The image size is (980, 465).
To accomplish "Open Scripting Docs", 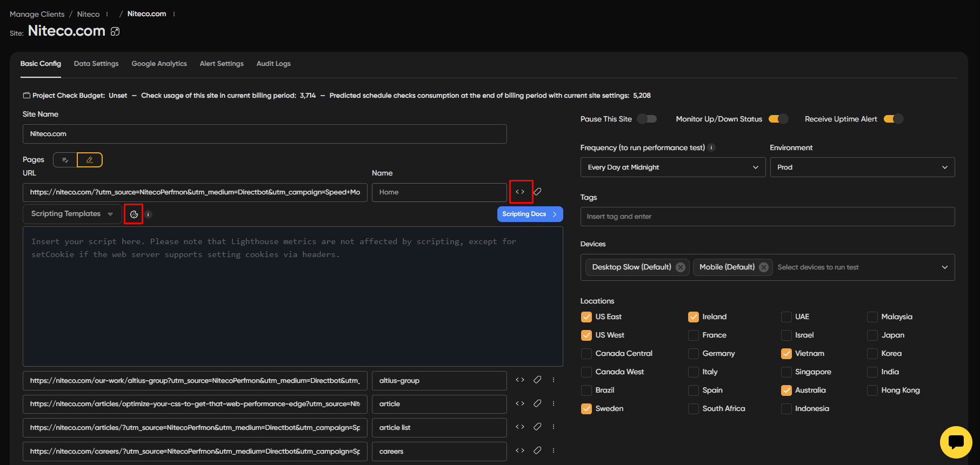I will tap(530, 214).
